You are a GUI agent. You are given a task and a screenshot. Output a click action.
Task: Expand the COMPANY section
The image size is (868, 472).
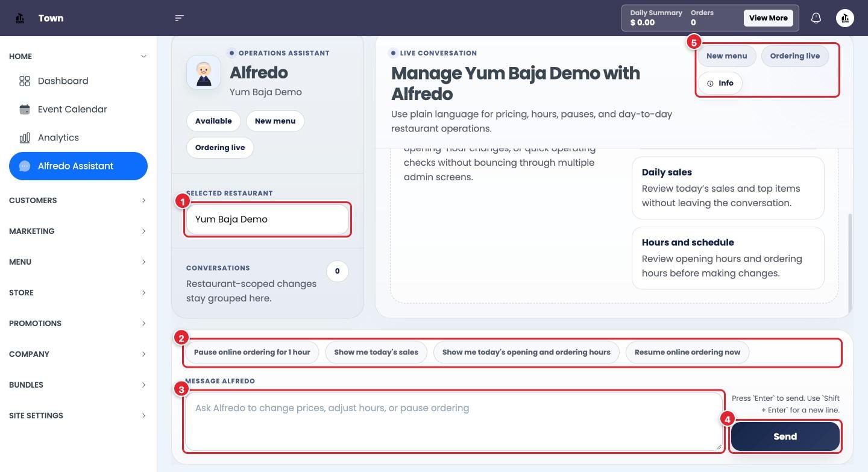[x=78, y=354]
